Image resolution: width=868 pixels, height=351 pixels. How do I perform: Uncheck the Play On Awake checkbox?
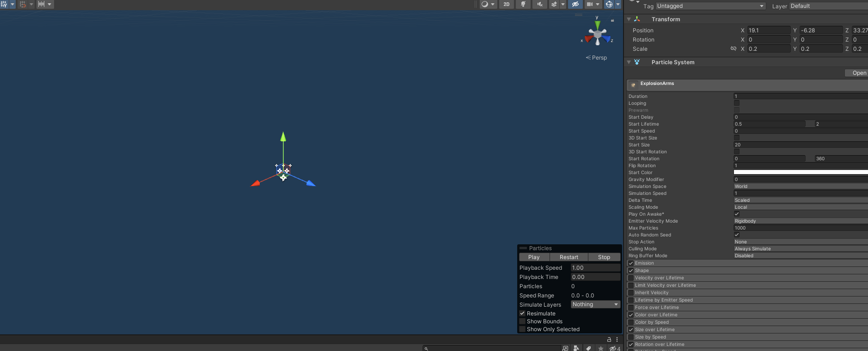(x=737, y=214)
